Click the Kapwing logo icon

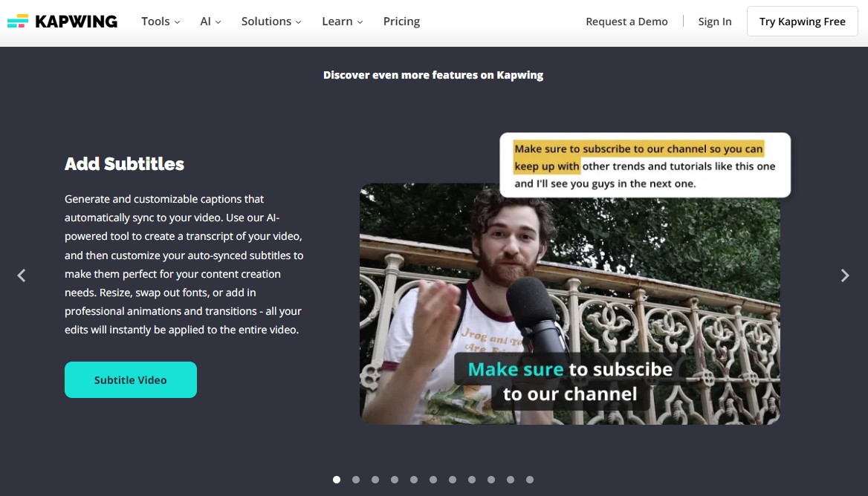tap(17, 21)
